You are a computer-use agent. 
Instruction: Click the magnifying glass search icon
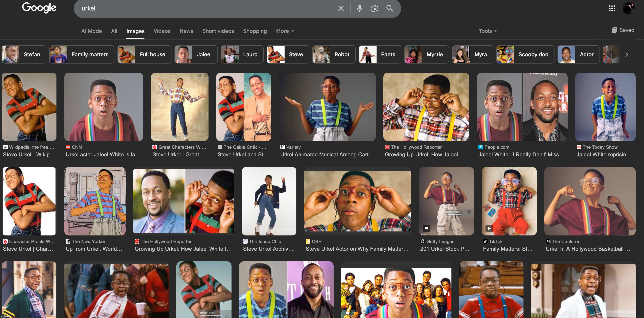click(389, 8)
